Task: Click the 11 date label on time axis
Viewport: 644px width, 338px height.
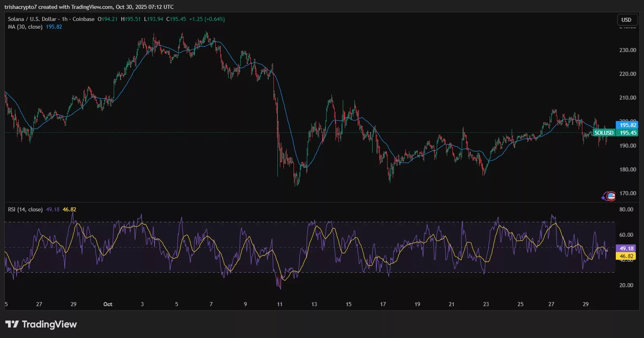Action: pos(279,304)
